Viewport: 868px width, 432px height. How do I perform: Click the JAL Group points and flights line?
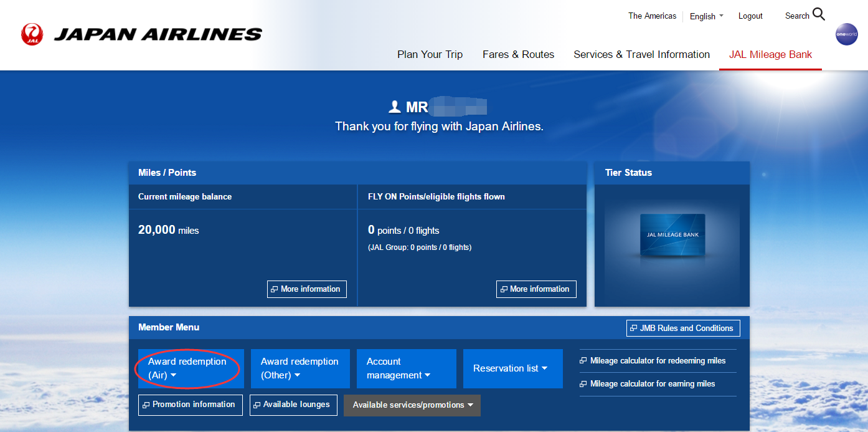tap(420, 247)
